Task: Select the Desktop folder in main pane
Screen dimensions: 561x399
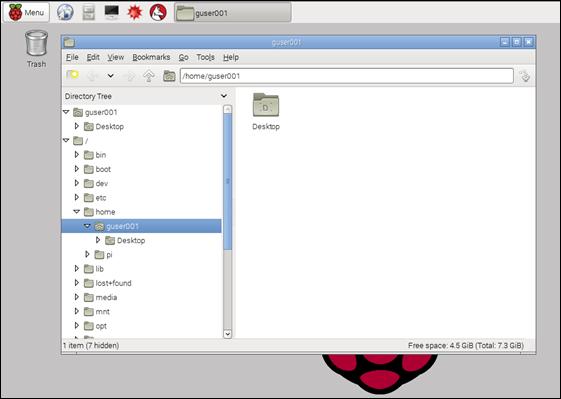Action: pos(266,111)
